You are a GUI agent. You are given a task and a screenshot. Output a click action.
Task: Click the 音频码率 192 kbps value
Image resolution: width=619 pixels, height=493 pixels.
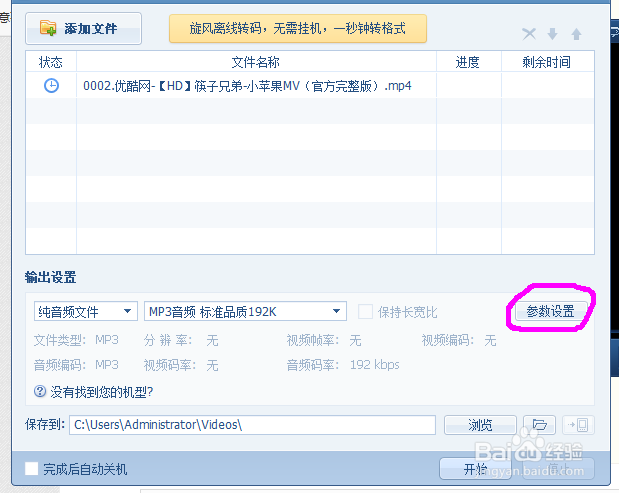pyautogui.click(x=375, y=365)
